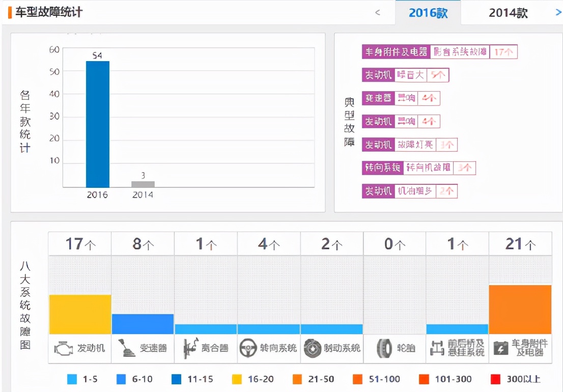Screen dimensions: 563x392
Task: Click the blue 2016 bar showing 54
Action: coord(98,124)
